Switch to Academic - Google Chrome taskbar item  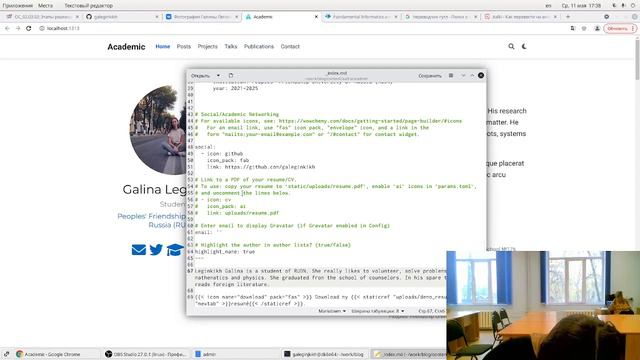coord(57,354)
